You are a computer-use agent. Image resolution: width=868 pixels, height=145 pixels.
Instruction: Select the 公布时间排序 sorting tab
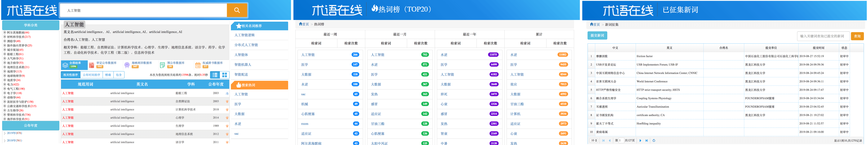tap(92, 75)
